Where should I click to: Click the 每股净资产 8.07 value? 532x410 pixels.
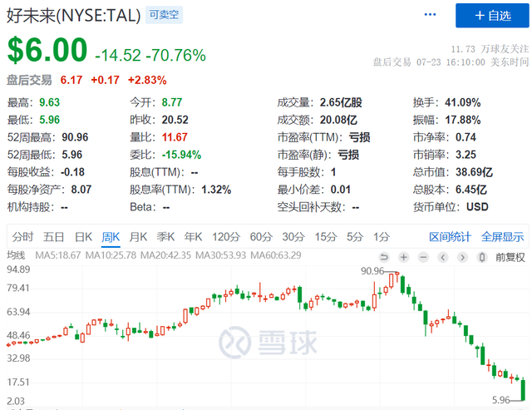pos(81,190)
